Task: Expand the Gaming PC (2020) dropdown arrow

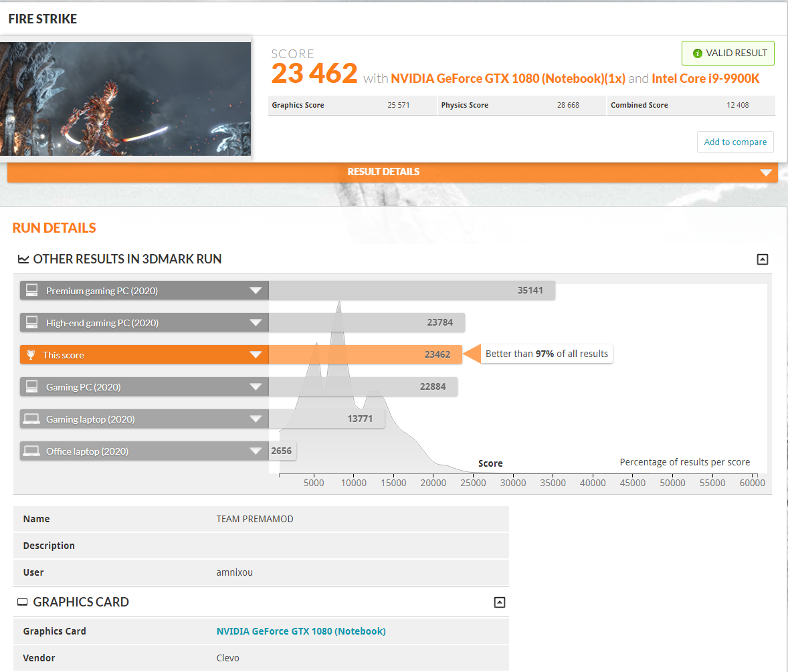Action: pos(256,387)
